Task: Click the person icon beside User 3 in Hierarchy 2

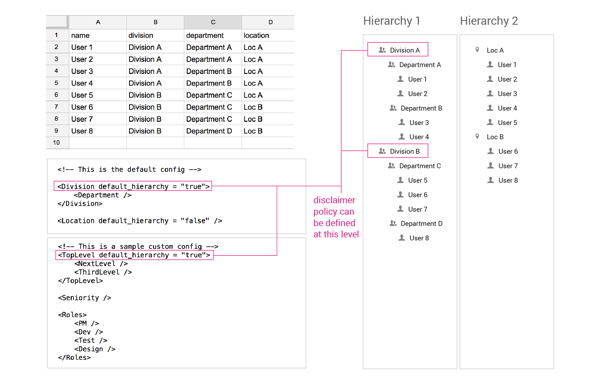Action: [x=490, y=93]
